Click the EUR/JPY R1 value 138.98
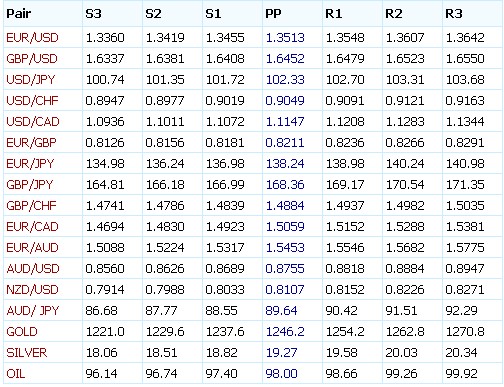 [x=345, y=164]
